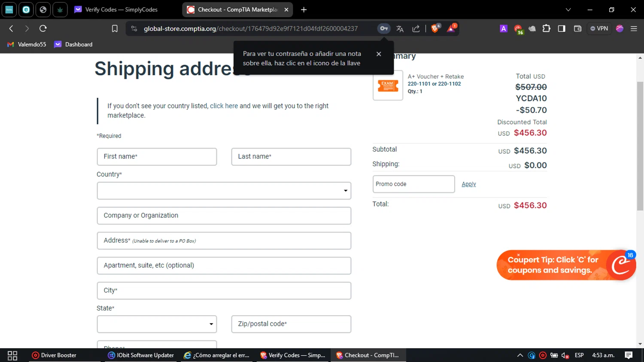
Task: Click the taskbar clock 4:53 a.m.
Action: [603, 355]
